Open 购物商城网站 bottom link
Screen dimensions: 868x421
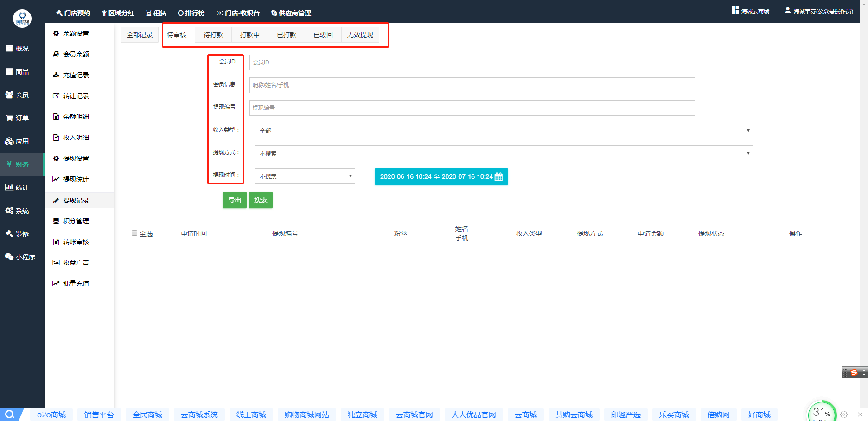(307, 415)
